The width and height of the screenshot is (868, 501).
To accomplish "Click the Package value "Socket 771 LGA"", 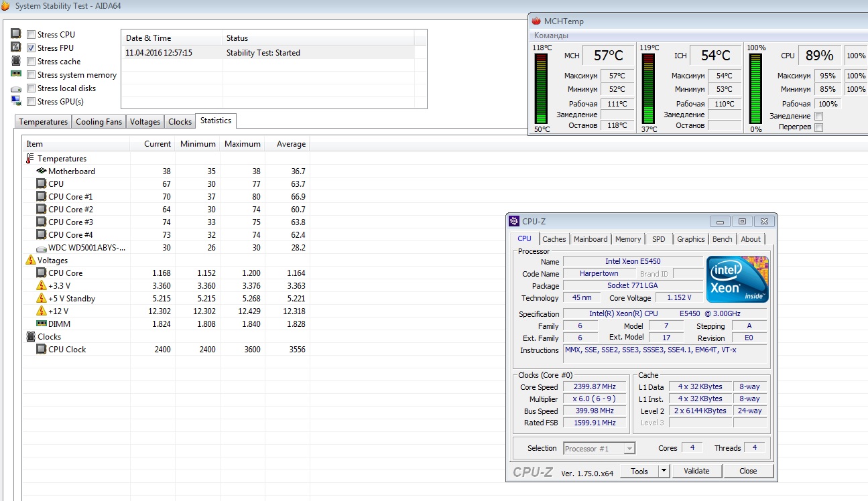I will tap(634, 285).
